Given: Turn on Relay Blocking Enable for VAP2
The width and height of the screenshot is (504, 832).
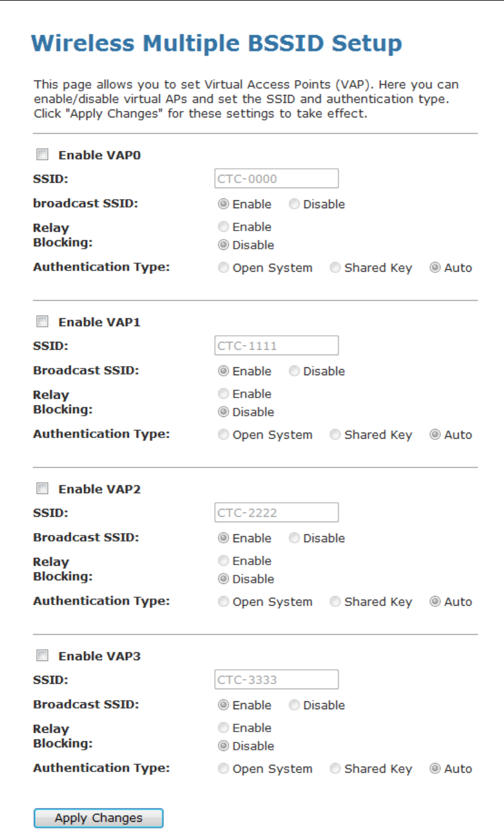Looking at the screenshot, I should [224, 561].
